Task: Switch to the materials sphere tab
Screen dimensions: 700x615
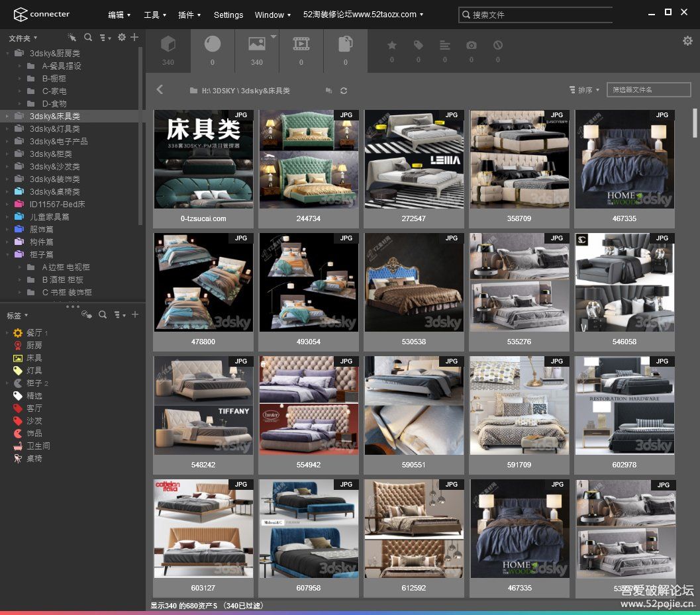Action: point(213,50)
